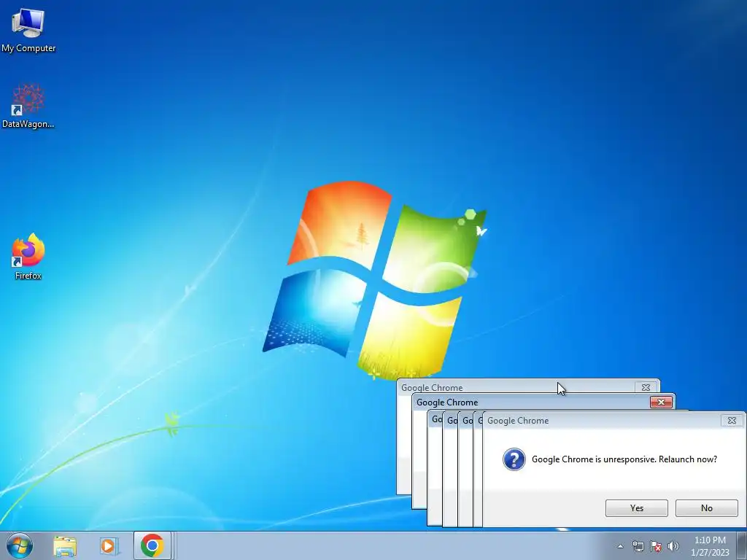Open the My Computer desktop icon
Viewport: 747px width, 560px height.
tap(28, 31)
